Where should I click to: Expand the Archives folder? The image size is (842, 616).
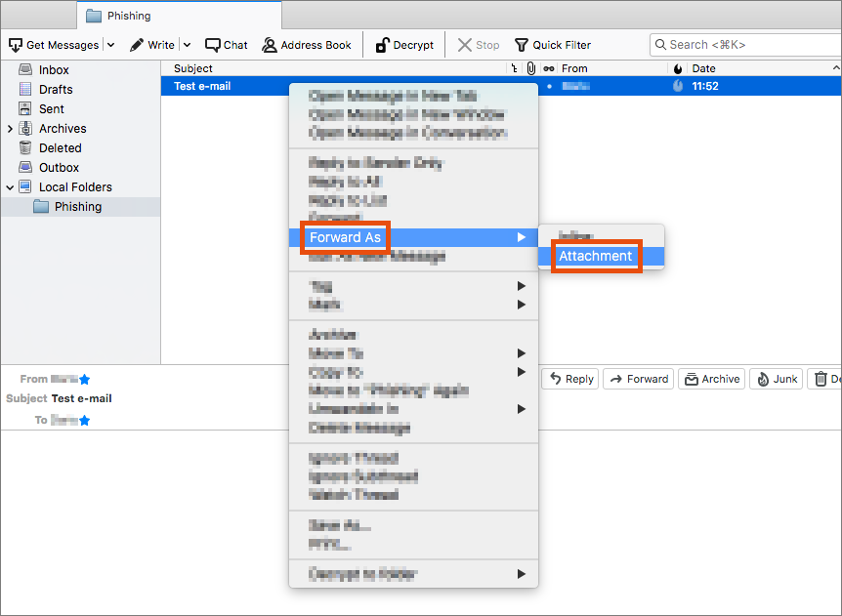(11, 129)
